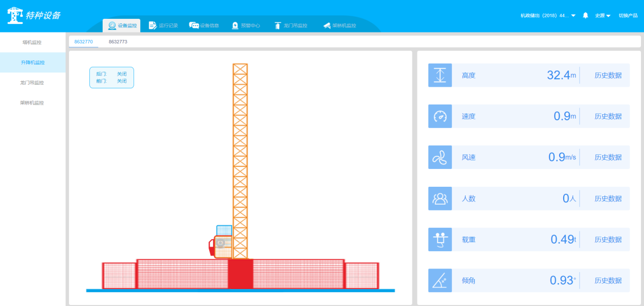Expand the 杭政储出 project dropdown
Image resolution: width=644 pixels, height=306 pixels.
[548, 16]
